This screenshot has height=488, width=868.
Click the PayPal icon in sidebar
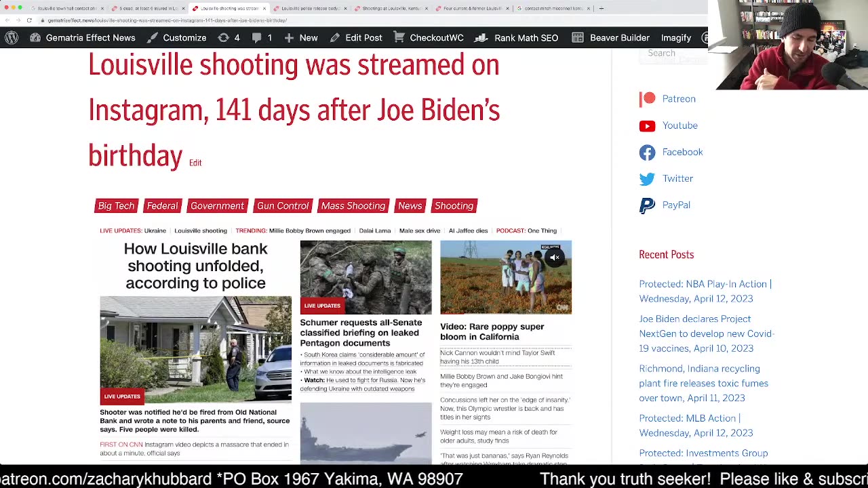pos(647,205)
